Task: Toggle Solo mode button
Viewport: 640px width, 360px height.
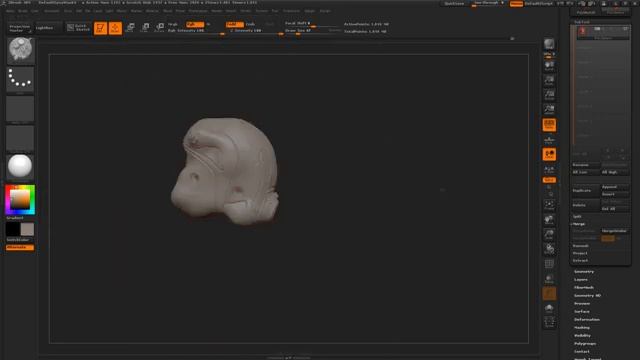Action: pyautogui.click(x=549, y=308)
